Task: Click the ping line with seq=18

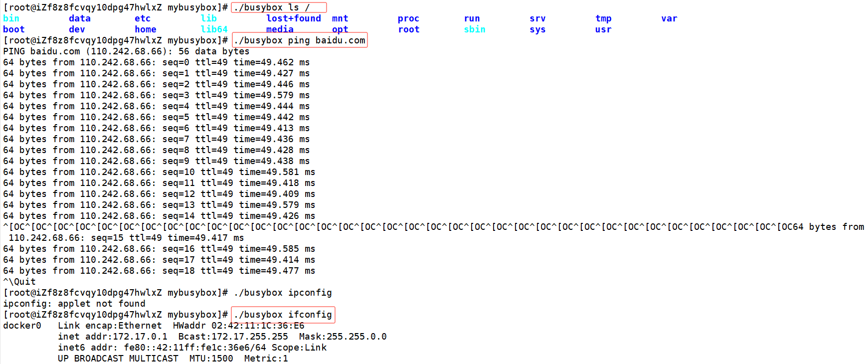Action: (x=159, y=271)
